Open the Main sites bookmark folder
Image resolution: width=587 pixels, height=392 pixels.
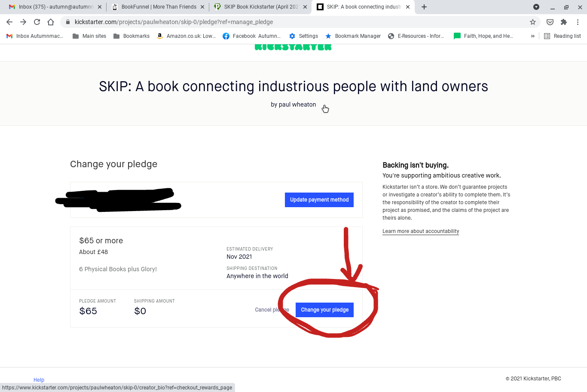[89, 36]
